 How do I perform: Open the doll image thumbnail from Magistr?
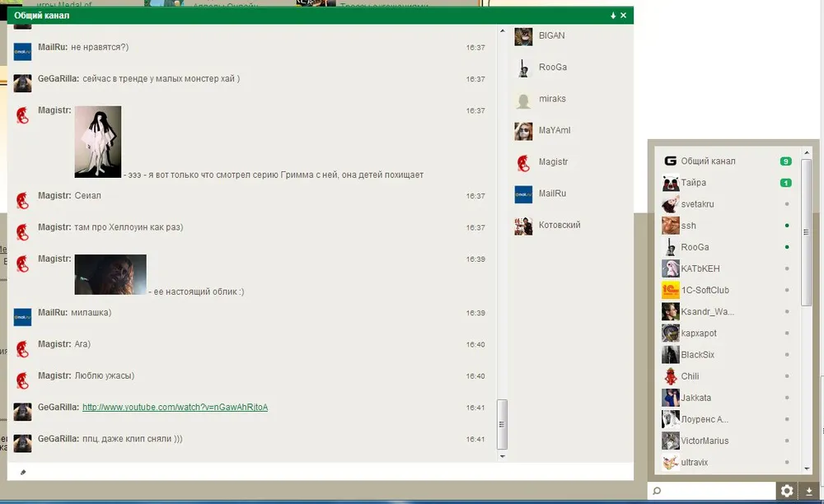pos(98,142)
